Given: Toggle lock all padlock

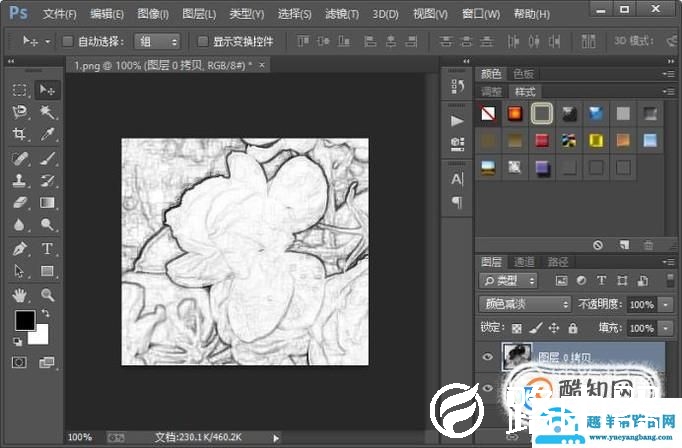Looking at the screenshot, I should (573, 328).
